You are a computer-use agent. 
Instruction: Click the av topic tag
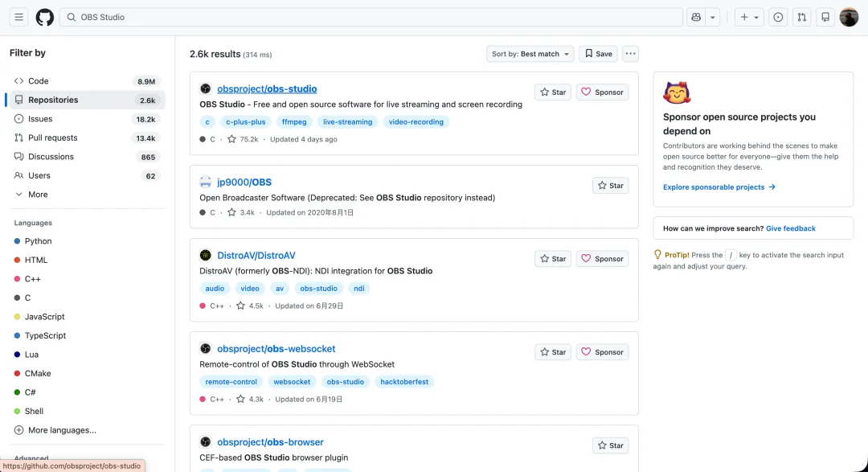click(280, 289)
